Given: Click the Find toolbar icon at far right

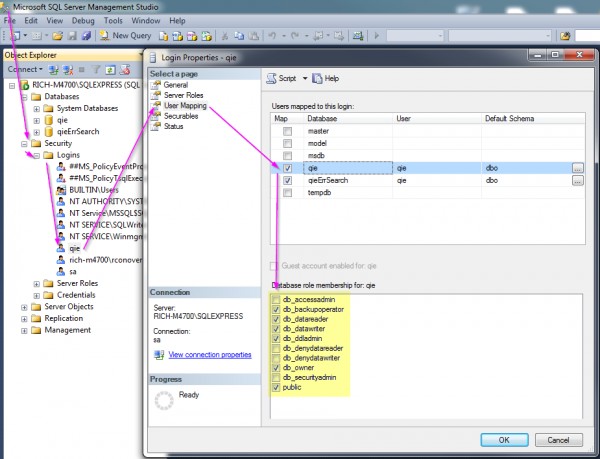Looking at the screenshot, I should (x=565, y=36).
